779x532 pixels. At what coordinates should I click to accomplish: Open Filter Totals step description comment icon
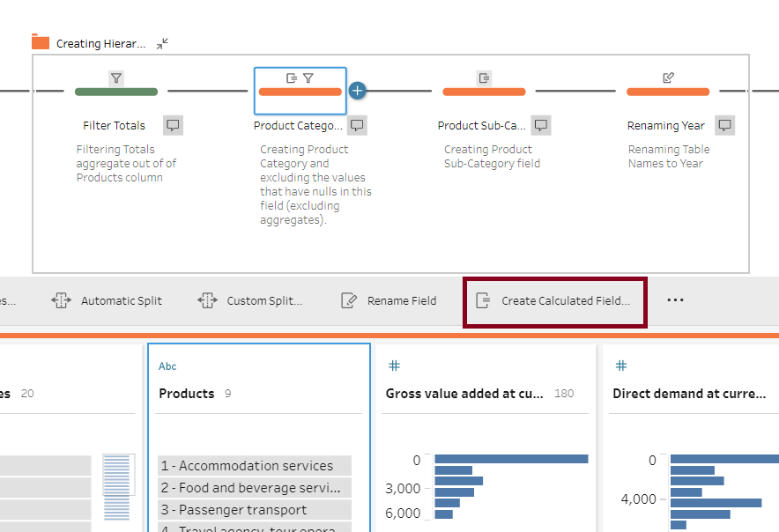coord(174,125)
